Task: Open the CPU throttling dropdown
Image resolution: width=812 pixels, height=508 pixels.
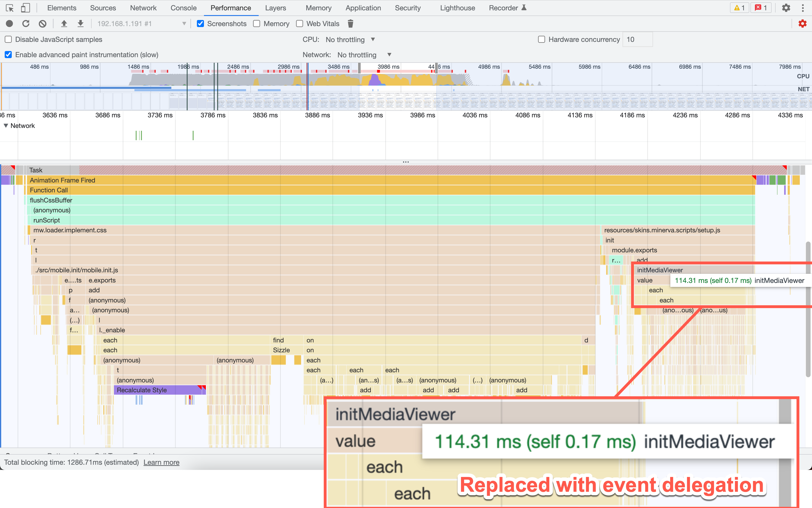Action: (x=350, y=39)
